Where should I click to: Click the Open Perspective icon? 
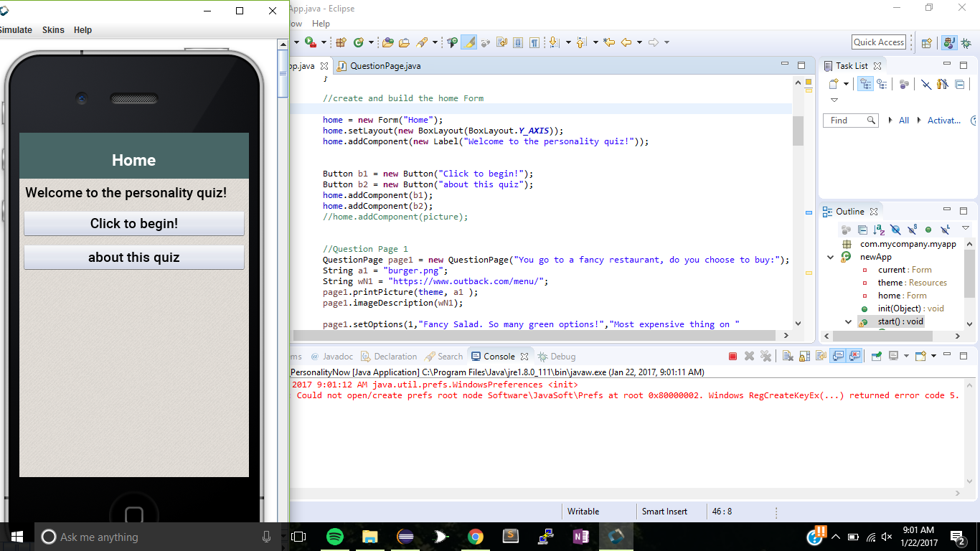click(926, 42)
